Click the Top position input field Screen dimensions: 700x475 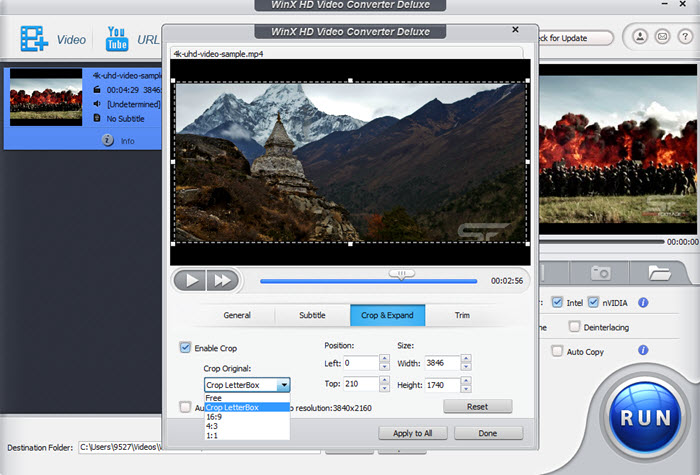[361, 384]
